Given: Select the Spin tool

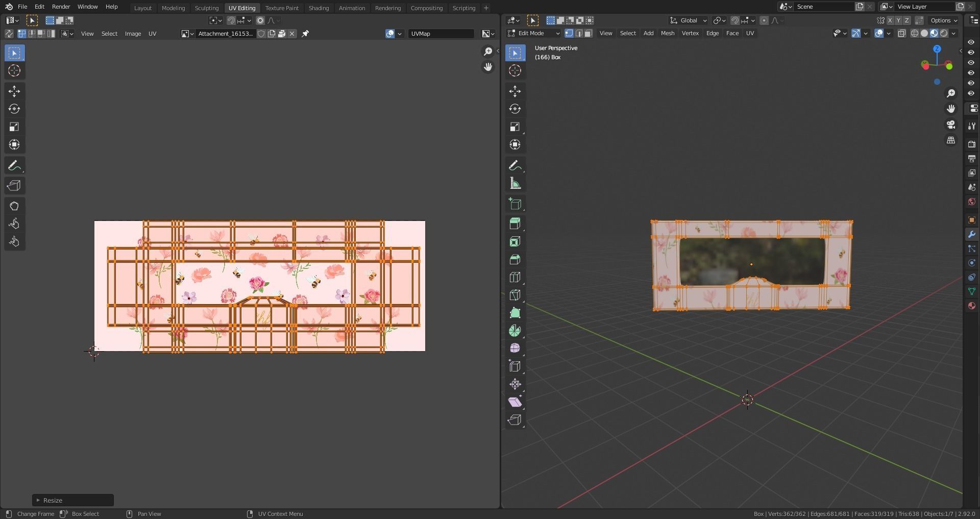Looking at the screenshot, I should tap(515, 331).
